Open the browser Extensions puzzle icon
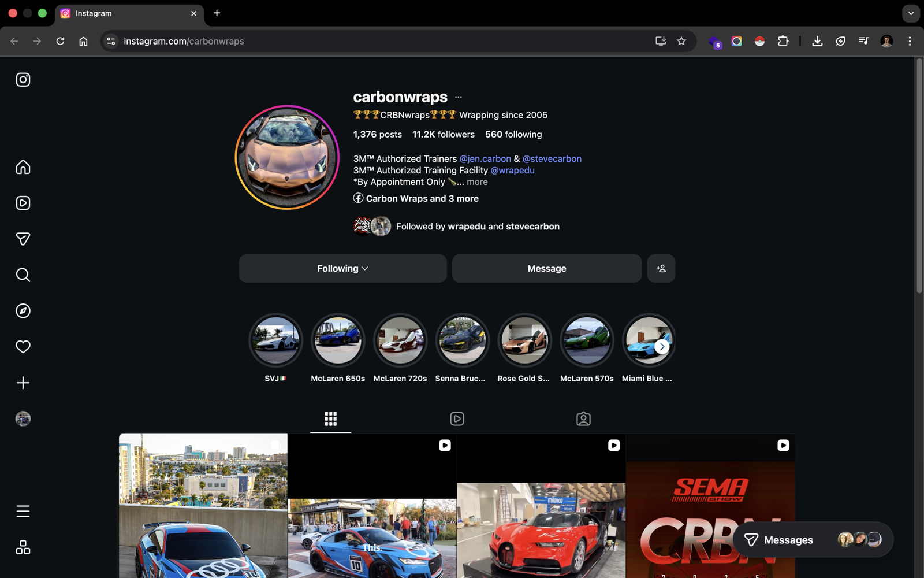This screenshot has height=578, width=924. pyautogui.click(x=783, y=41)
